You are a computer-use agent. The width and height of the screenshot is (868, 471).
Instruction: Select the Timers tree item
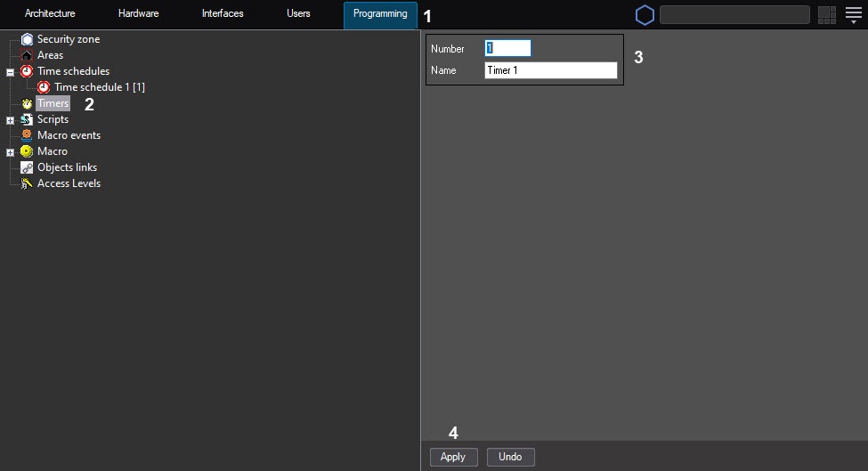[x=53, y=103]
